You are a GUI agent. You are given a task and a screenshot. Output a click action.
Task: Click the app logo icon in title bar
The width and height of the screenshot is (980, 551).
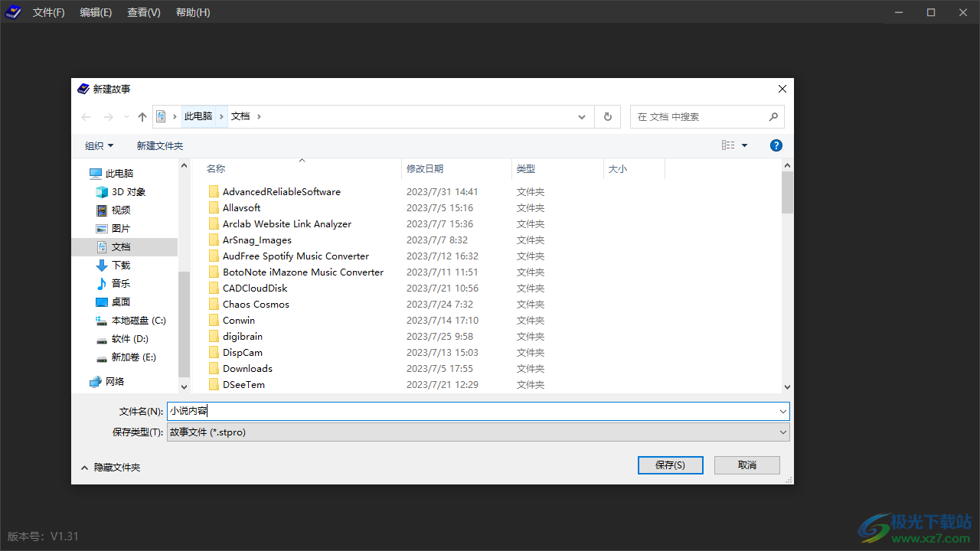coord(13,12)
